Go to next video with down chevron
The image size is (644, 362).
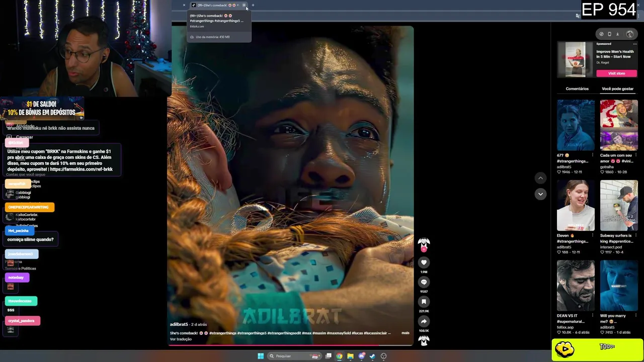[x=540, y=194]
